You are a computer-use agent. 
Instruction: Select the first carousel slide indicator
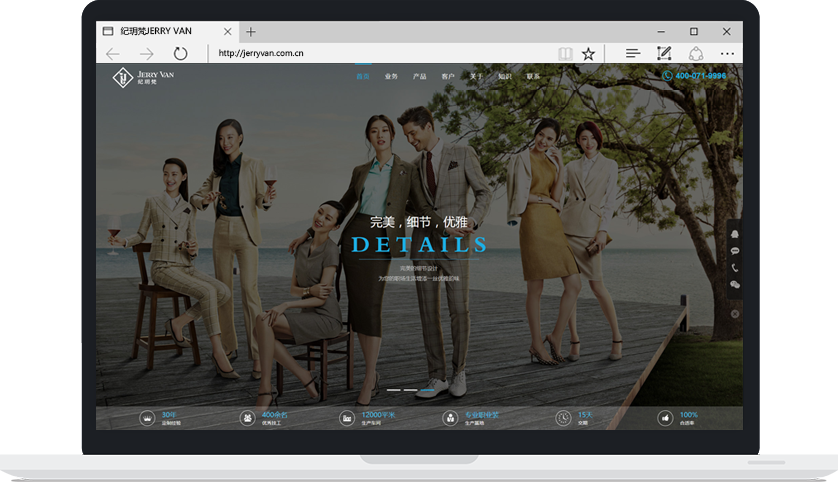click(393, 389)
